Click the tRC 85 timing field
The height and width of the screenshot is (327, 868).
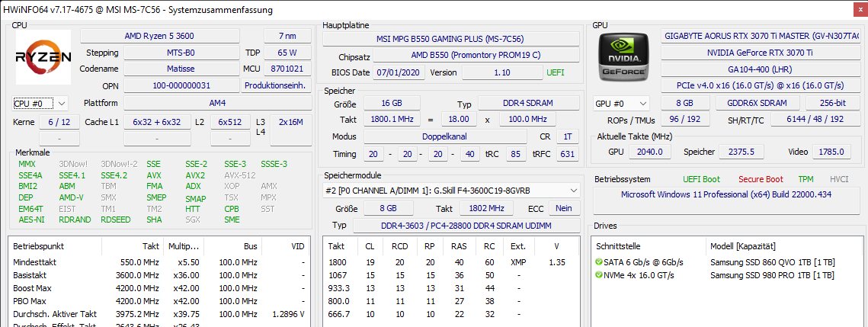click(516, 155)
